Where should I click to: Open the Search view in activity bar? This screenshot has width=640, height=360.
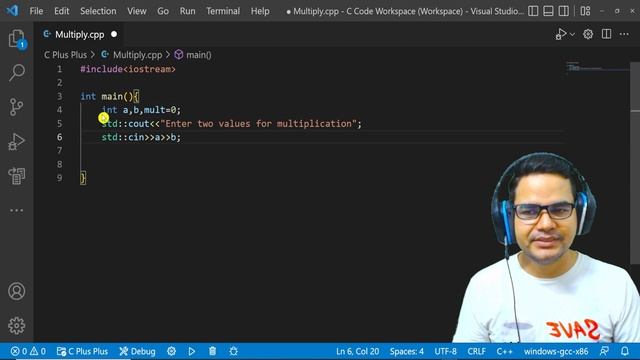pyautogui.click(x=17, y=73)
